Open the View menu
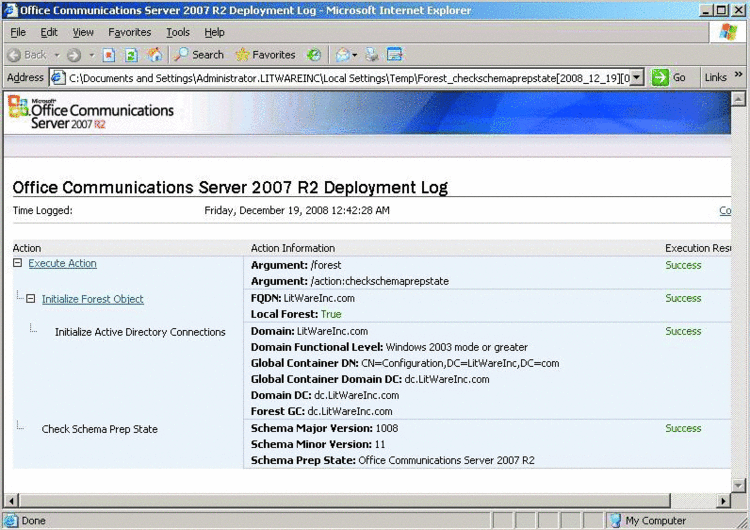This screenshot has width=750, height=530. (x=83, y=32)
